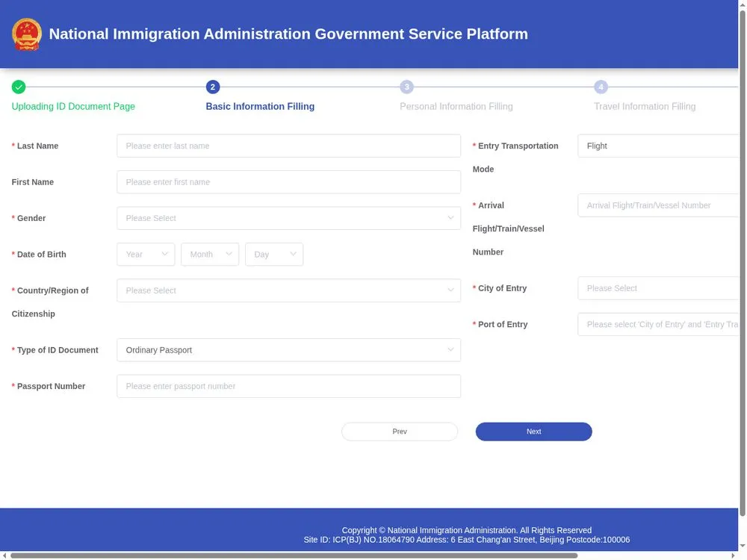
Task: Select Basic Information Filling step label
Action: tap(260, 107)
